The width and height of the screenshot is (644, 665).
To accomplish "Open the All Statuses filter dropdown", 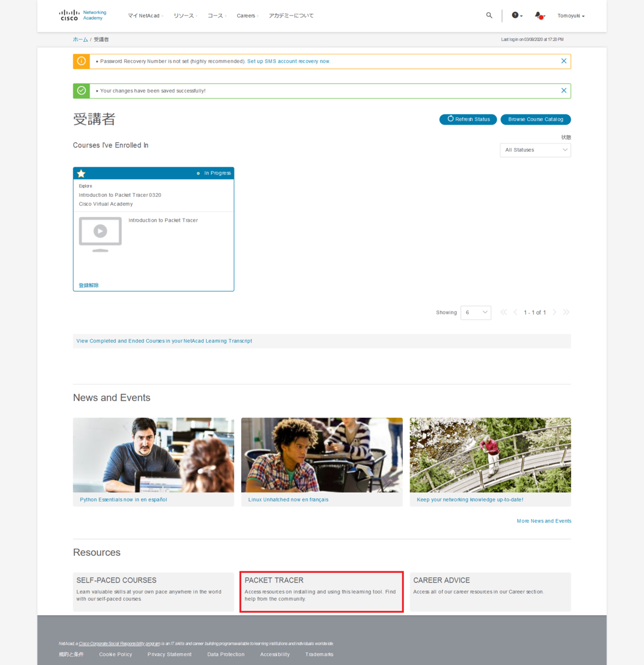I will [x=535, y=150].
